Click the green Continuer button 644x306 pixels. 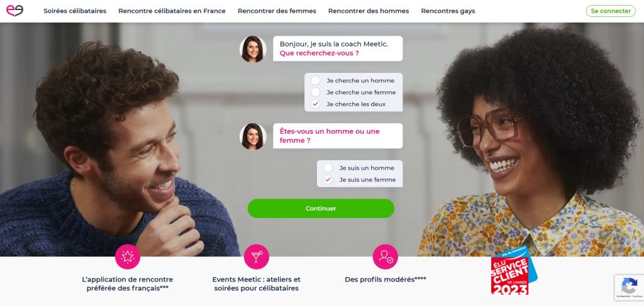tap(321, 209)
